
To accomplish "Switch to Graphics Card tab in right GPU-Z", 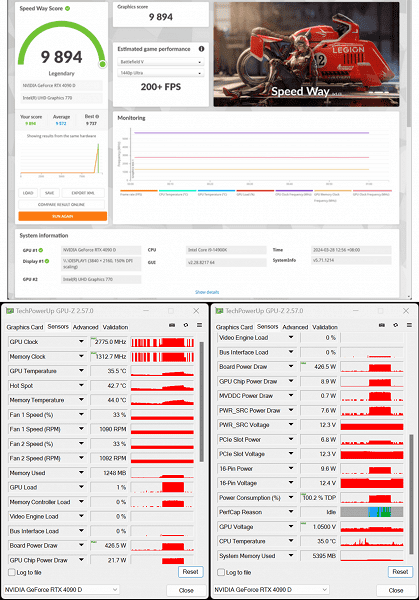I will point(234,327).
